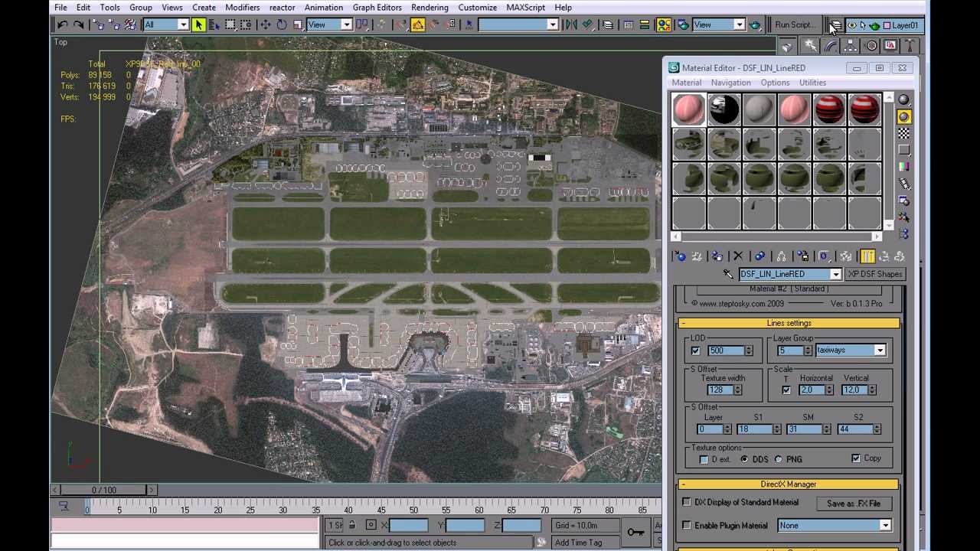
Task: Click the Undo arrow in main toolbar
Action: tap(63, 25)
